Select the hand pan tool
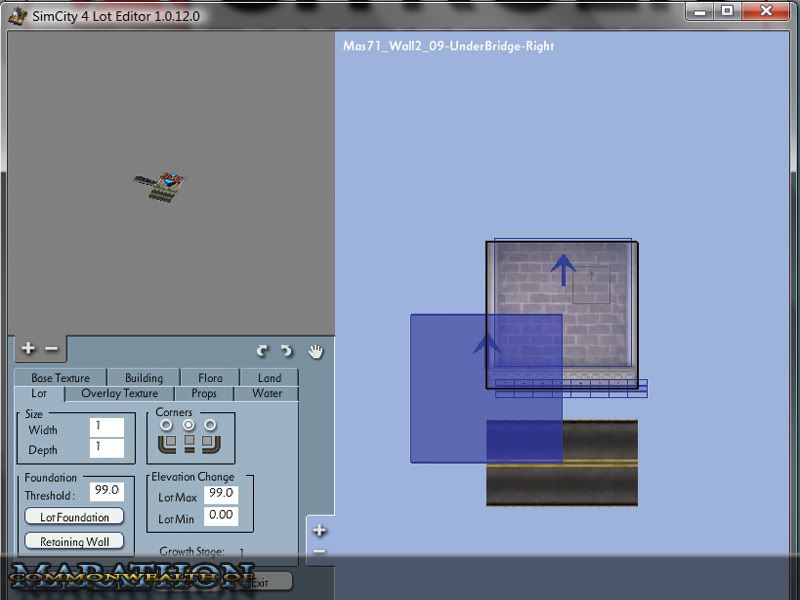This screenshot has height=600, width=800. (316, 352)
